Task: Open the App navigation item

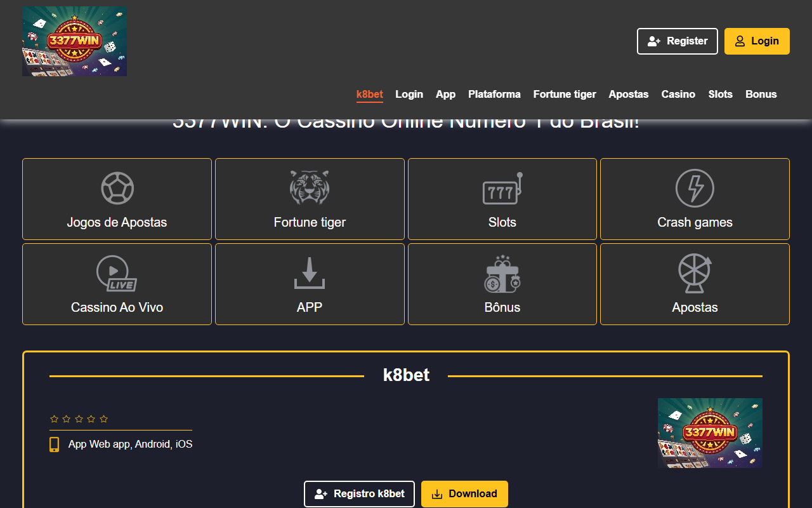Action: tap(445, 94)
